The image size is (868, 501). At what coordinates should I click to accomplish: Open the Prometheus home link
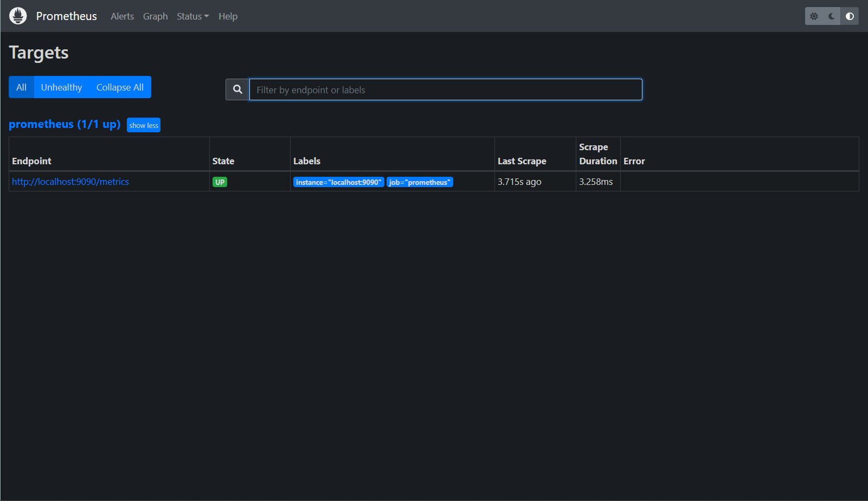click(66, 16)
